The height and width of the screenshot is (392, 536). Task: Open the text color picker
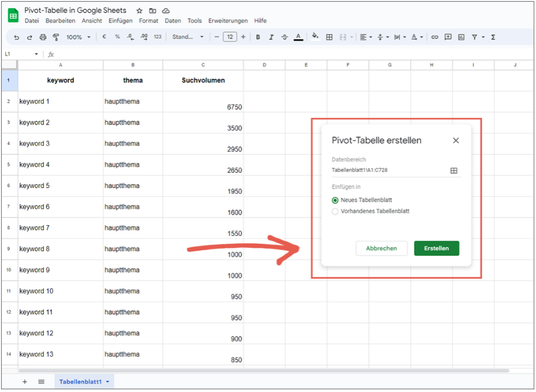click(x=298, y=38)
